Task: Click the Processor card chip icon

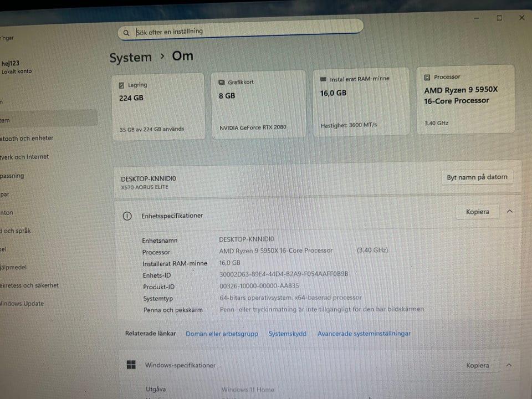Action: coord(427,78)
